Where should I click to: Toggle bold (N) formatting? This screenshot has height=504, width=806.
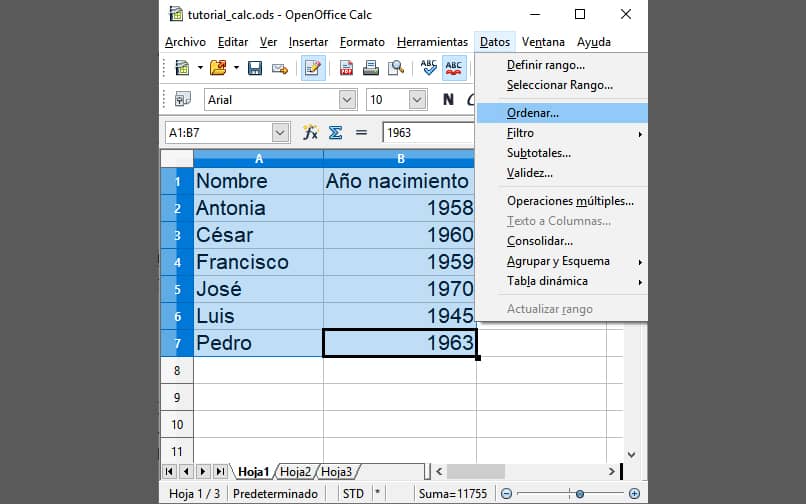pos(448,100)
